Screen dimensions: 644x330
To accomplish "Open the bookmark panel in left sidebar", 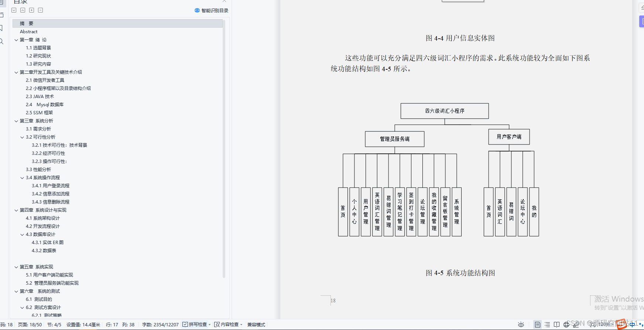I will [1, 28].
